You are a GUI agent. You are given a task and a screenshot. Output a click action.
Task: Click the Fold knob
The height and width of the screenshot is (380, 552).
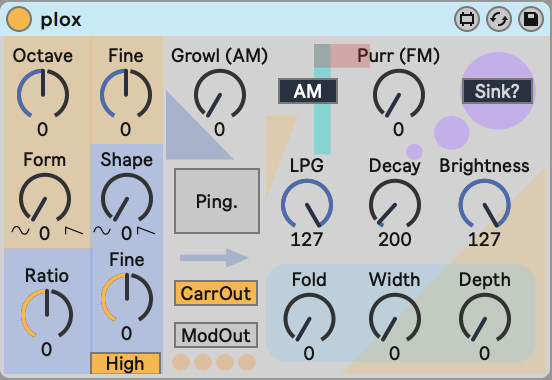pos(309,318)
